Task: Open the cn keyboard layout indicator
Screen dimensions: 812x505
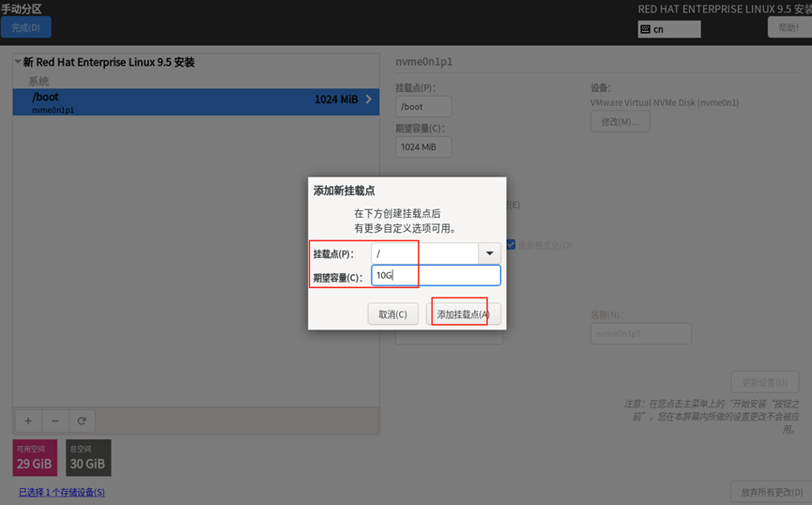Action: point(669,29)
